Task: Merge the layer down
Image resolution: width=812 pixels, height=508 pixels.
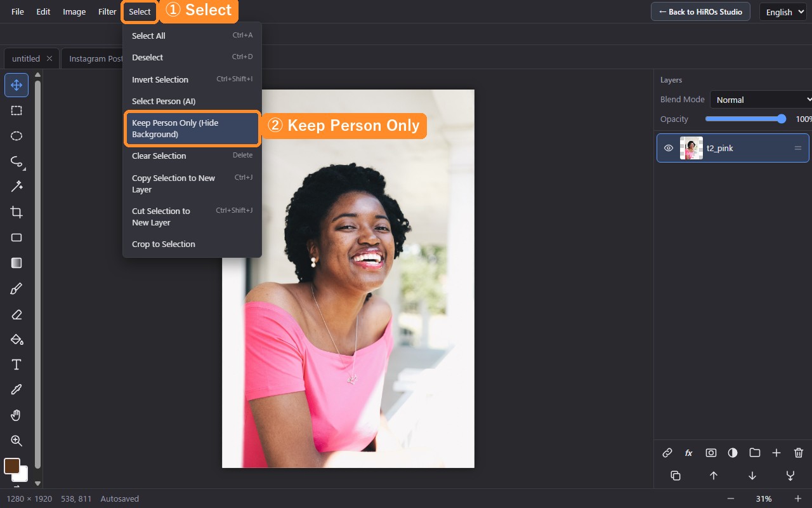Action: pos(790,476)
